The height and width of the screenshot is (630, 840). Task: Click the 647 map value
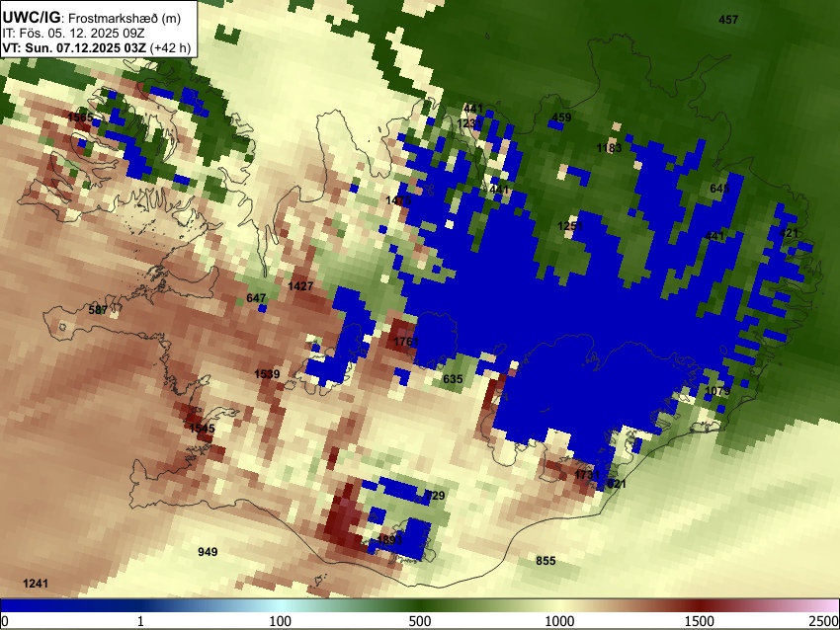click(256, 298)
